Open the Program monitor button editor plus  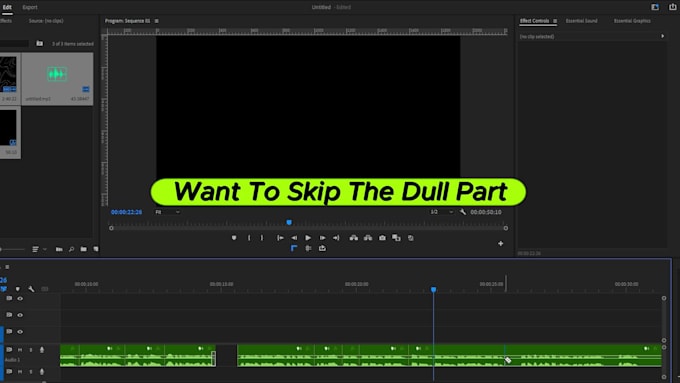pos(500,244)
